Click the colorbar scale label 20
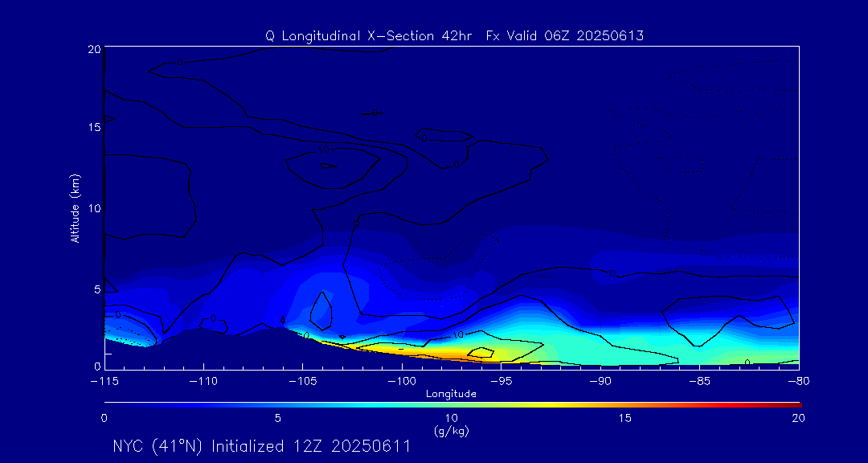The image size is (868, 463). 798,419
